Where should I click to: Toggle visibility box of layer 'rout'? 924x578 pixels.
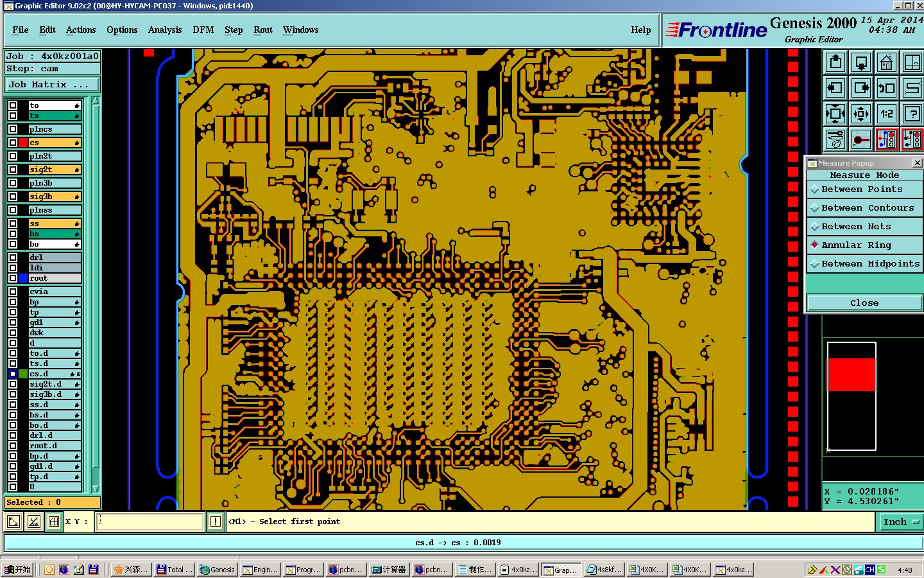(13, 278)
